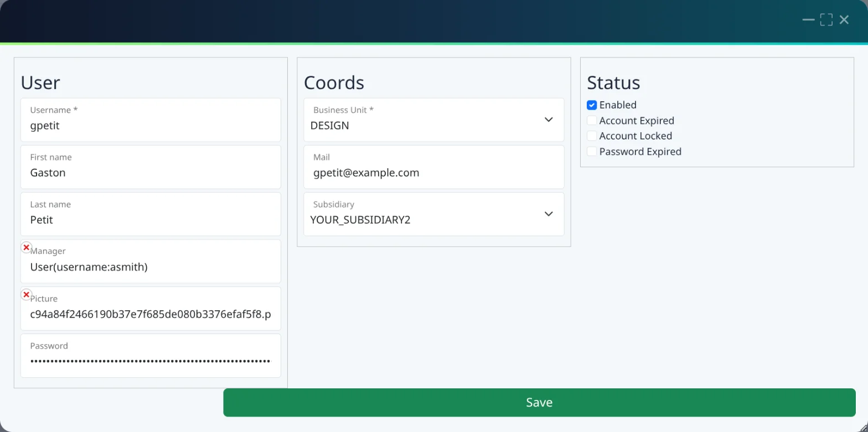Save the user changes

click(x=539, y=403)
